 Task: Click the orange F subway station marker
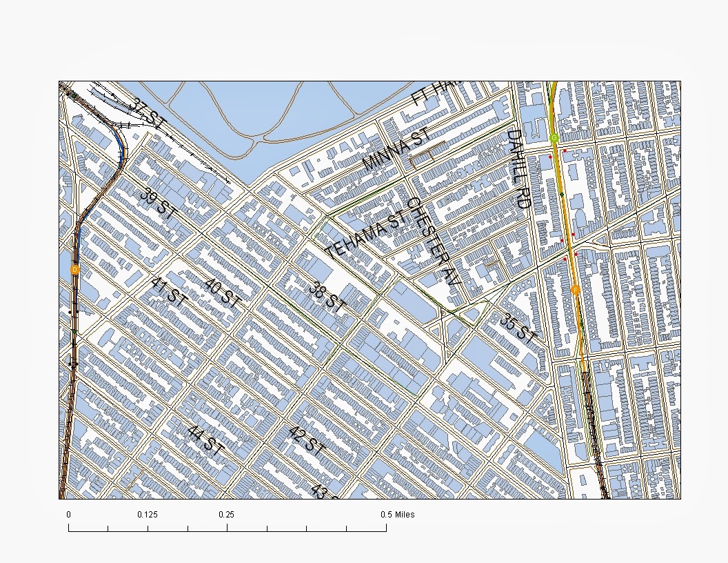point(576,288)
